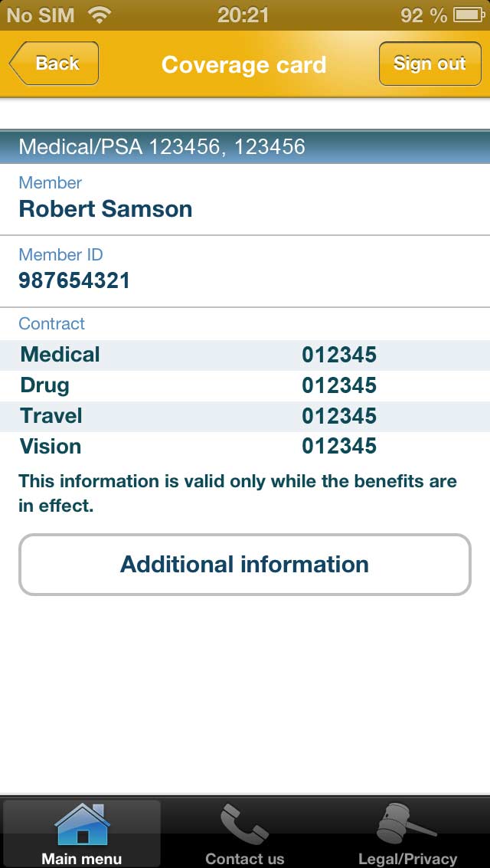Image resolution: width=490 pixels, height=868 pixels.
Task: Tap the Contact us phone icon
Action: [244, 824]
